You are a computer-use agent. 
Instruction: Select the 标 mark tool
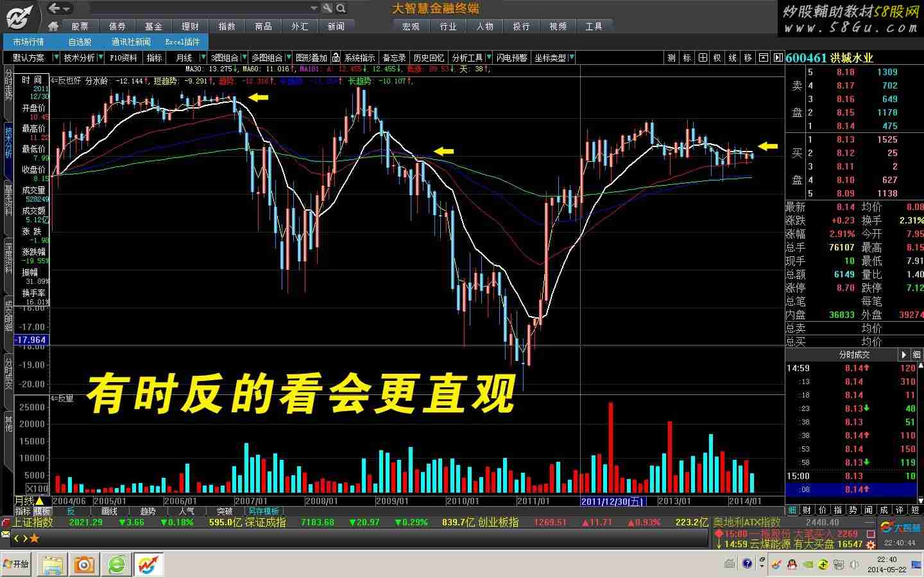click(687, 58)
